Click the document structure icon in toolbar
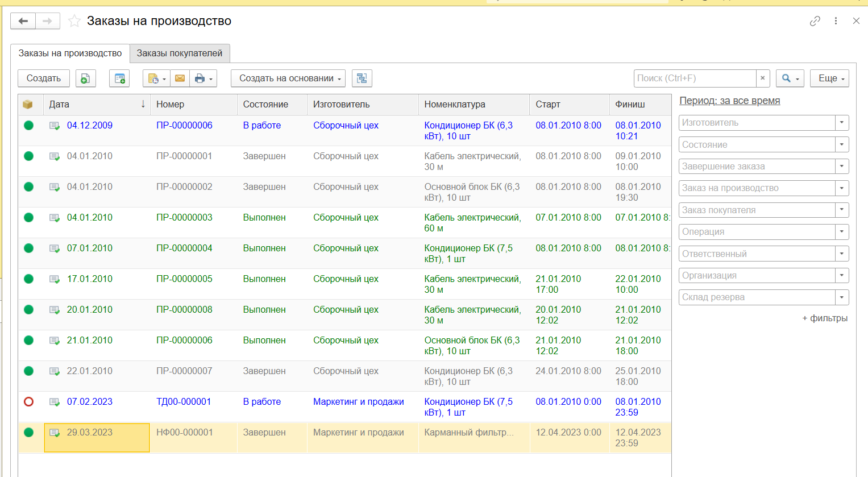The image size is (868, 477). 362,78
